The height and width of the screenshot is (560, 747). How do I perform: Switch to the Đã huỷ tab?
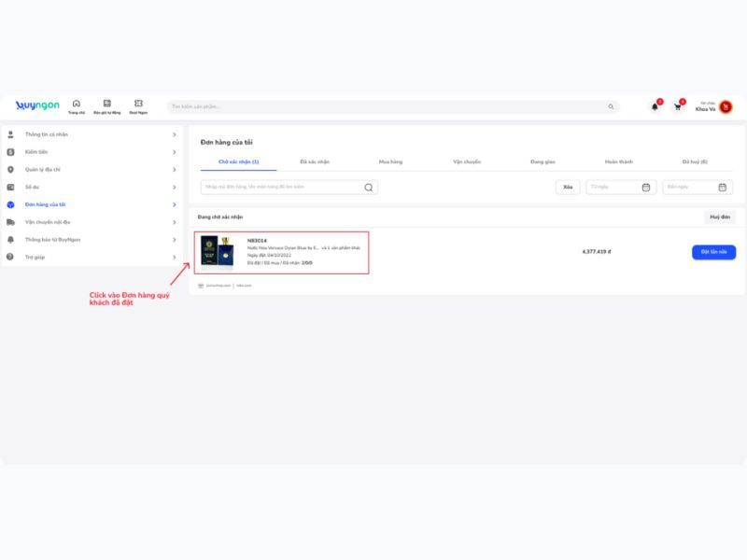pos(695,161)
